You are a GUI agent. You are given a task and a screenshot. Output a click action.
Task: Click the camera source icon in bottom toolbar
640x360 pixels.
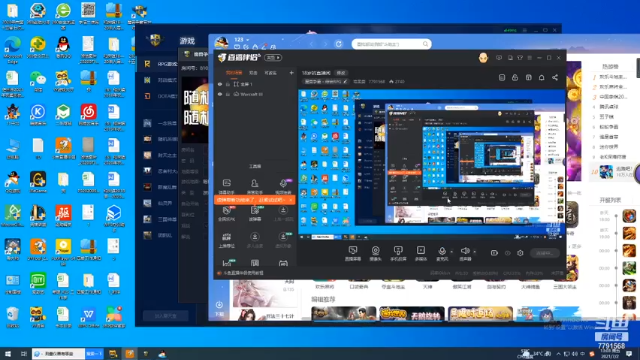375,251
